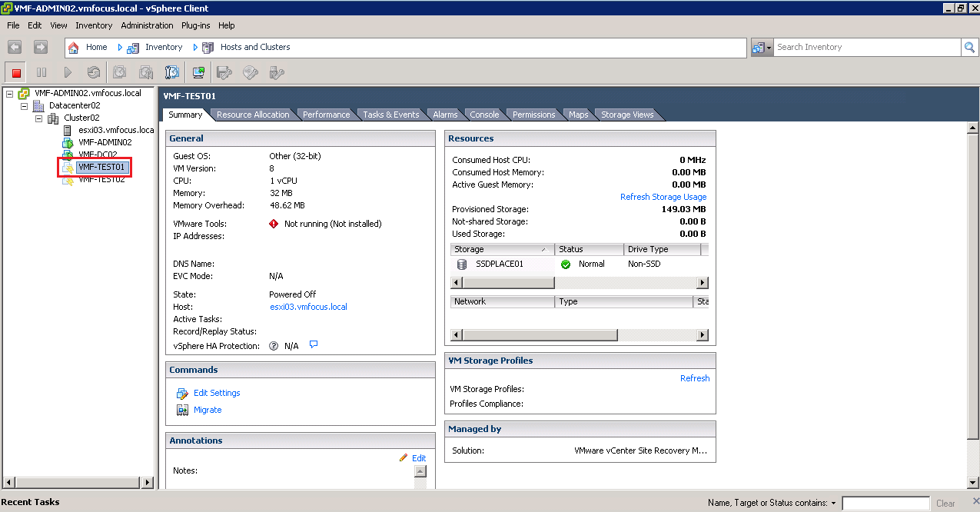Image resolution: width=980 pixels, height=512 pixels.
Task: Click the red Power Off toolbar button
Action: (16, 73)
